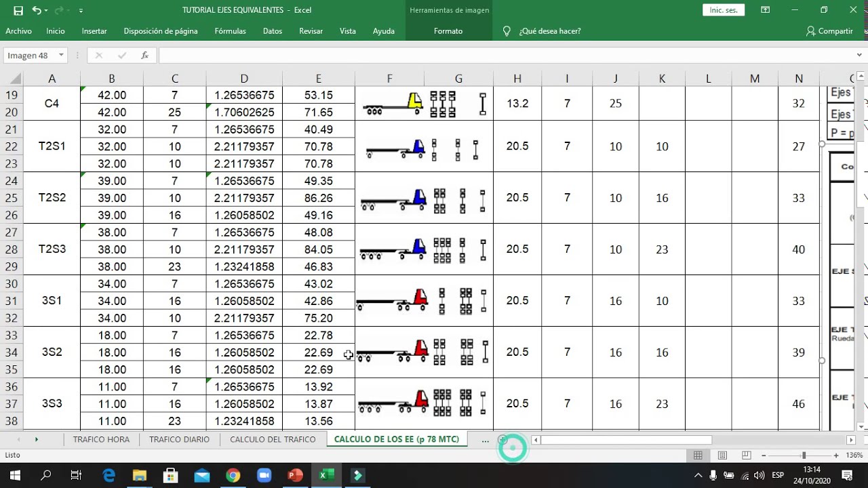Switch to TRAFICO HORA sheet tab
868x488 pixels.
(x=101, y=439)
